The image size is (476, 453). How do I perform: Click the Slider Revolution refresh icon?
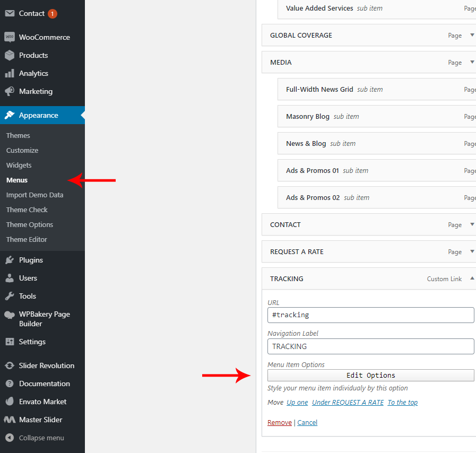pos(10,365)
